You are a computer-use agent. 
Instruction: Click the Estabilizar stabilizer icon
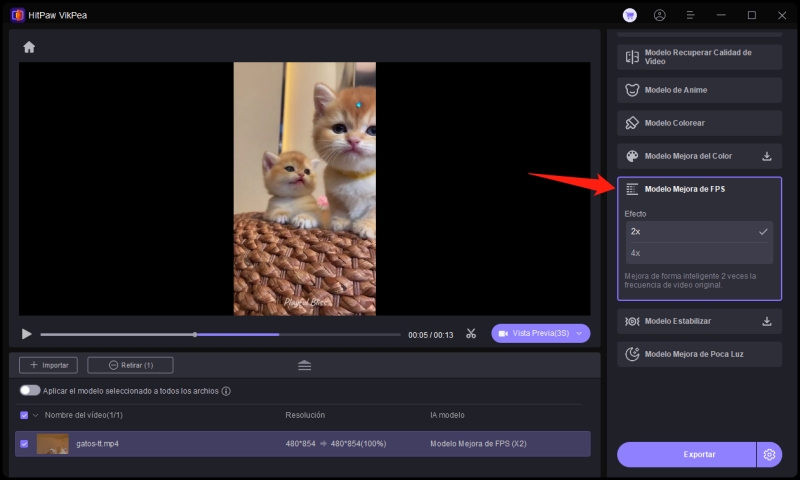pos(632,321)
